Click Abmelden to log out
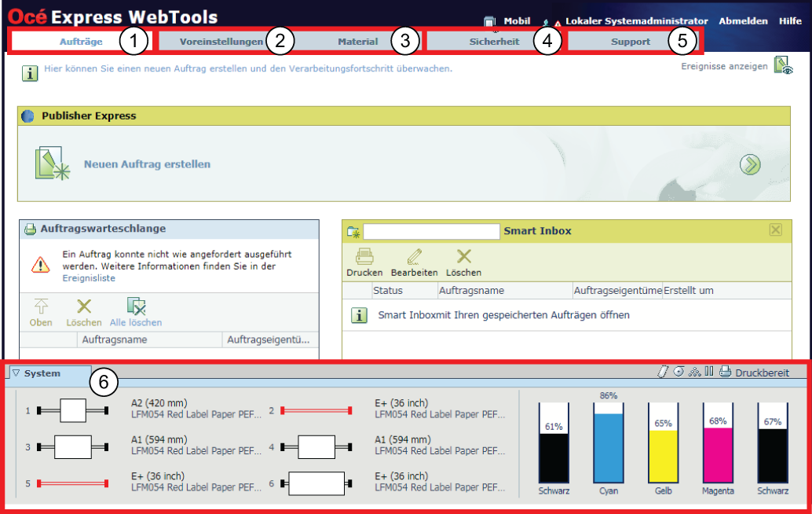The image size is (812, 514). [743, 21]
